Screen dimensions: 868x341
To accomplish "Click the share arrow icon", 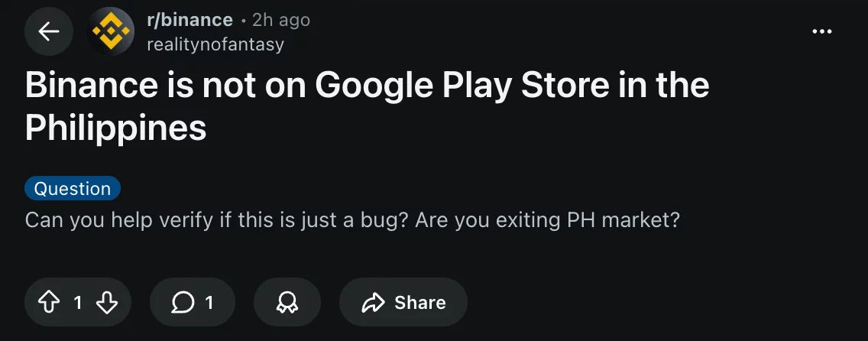I will click(x=373, y=303).
